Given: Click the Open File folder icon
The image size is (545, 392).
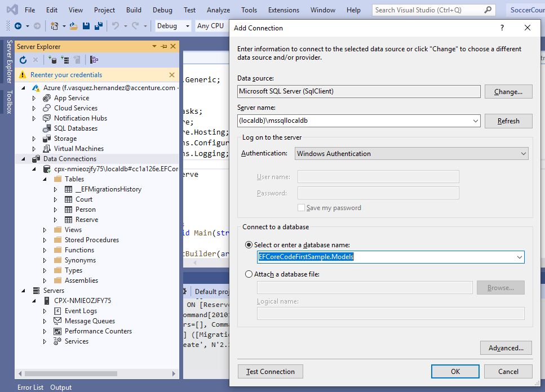Looking at the screenshot, I should 73,26.
